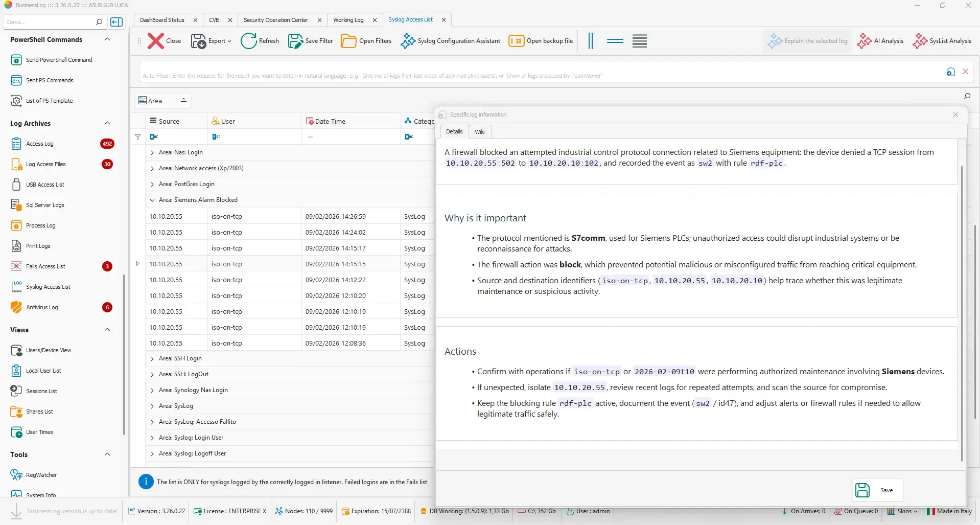
Task: Collapse Area: Siemens Alarm Blocked group
Action: (x=152, y=200)
